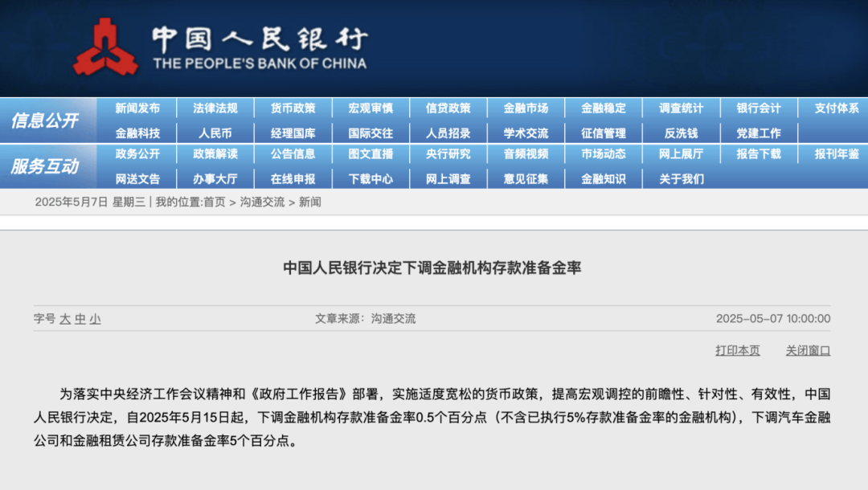868x490 pixels.
Task: Click the 关闭窗口 close link
Action: 806,350
